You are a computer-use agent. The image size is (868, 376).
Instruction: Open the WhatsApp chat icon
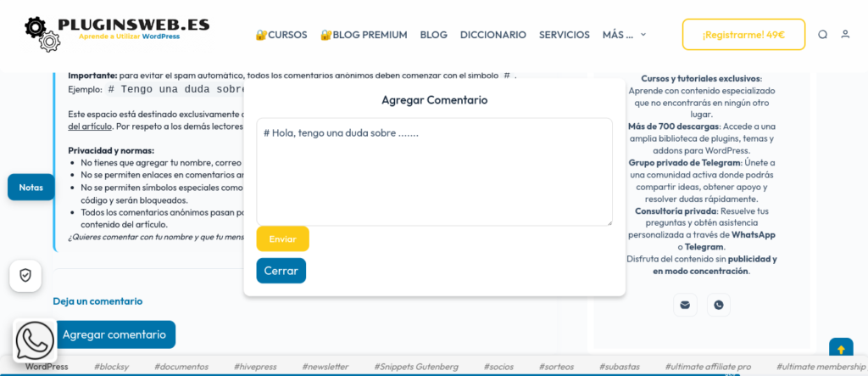[x=35, y=340]
